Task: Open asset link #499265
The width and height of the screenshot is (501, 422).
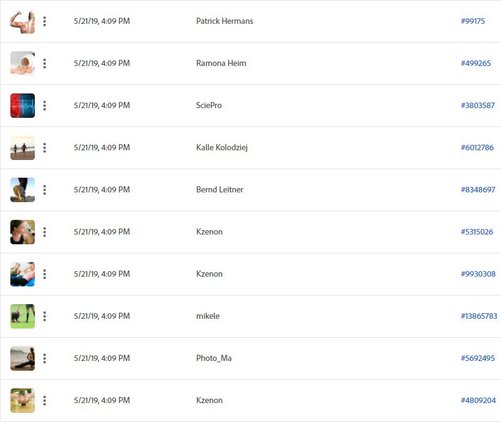Action: (x=476, y=63)
